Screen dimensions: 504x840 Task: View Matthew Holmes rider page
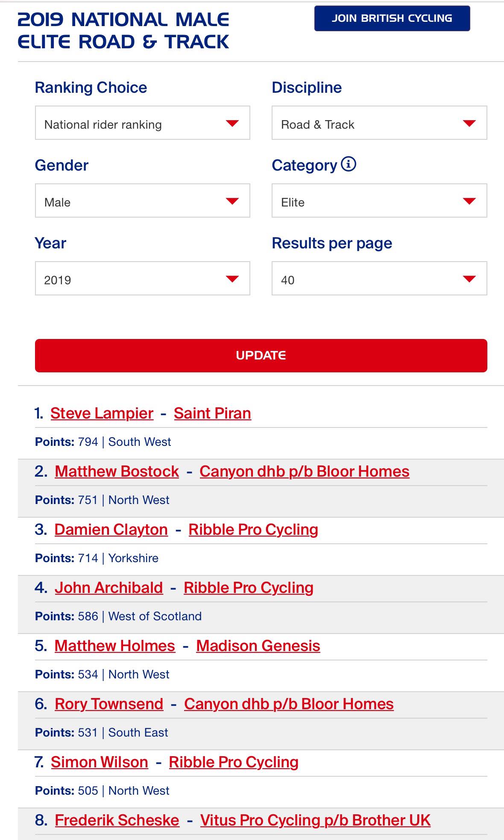pyautogui.click(x=115, y=646)
